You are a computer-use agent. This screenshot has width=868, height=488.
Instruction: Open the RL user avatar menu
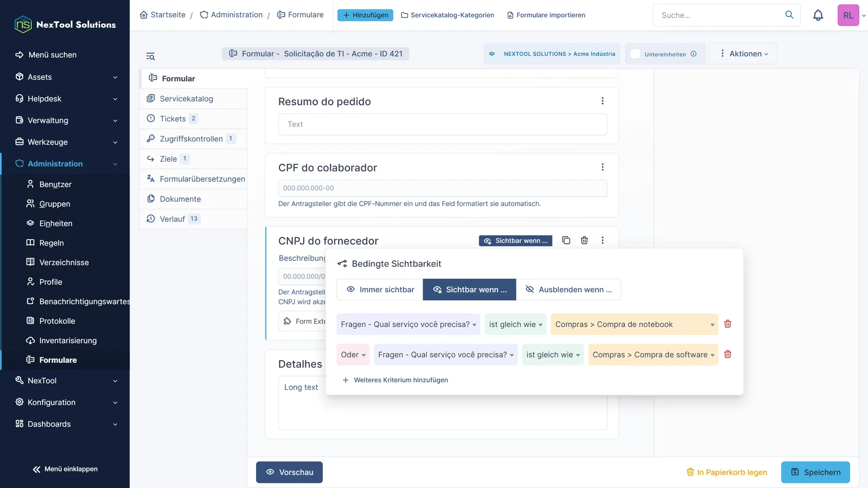848,15
